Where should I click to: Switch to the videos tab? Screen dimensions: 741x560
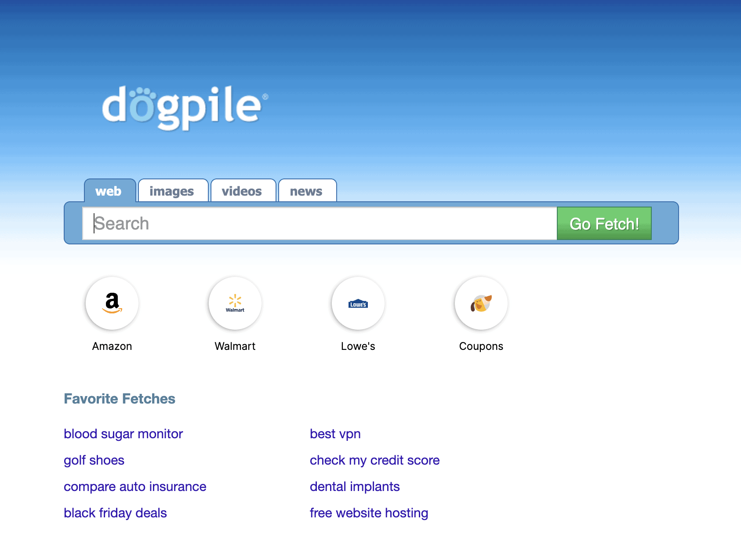point(243,191)
